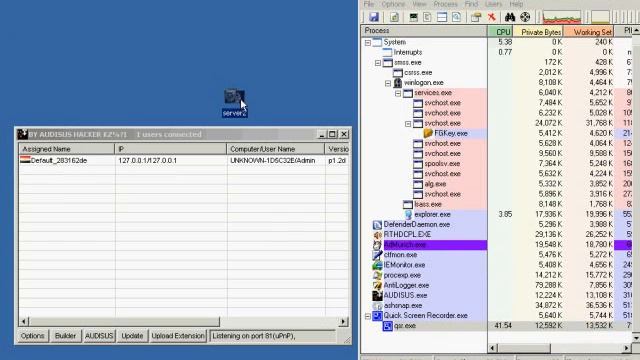This screenshot has width=640, height=360.
Task: Toggle the lower pane toolbar icon
Action: [442, 17]
